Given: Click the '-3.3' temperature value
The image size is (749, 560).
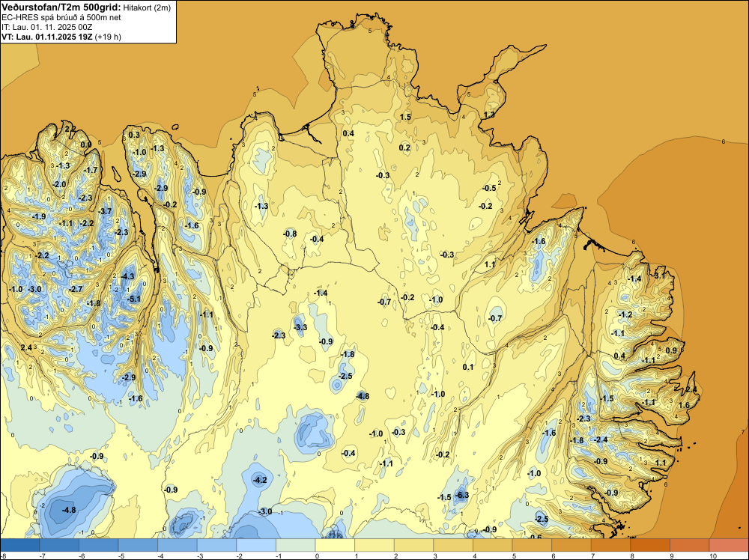Looking at the screenshot, I should 300,327.
